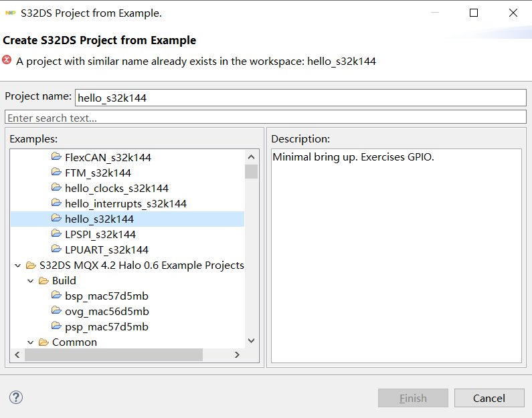Focus the Enter search text box

click(266, 118)
